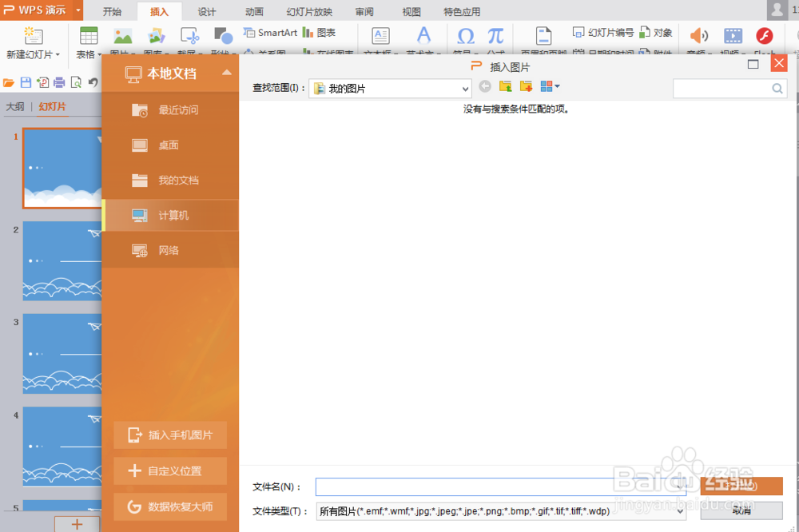This screenshot has width=799, height=532.
Task: Click the orange Open button
Action: coord(741,486)
